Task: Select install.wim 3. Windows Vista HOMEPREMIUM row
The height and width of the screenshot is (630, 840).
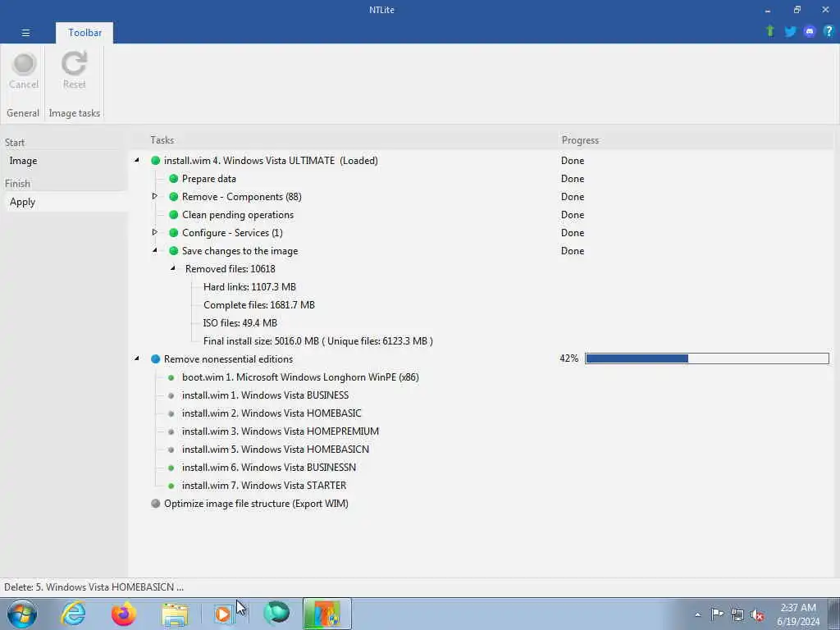Action: (281, 431)
